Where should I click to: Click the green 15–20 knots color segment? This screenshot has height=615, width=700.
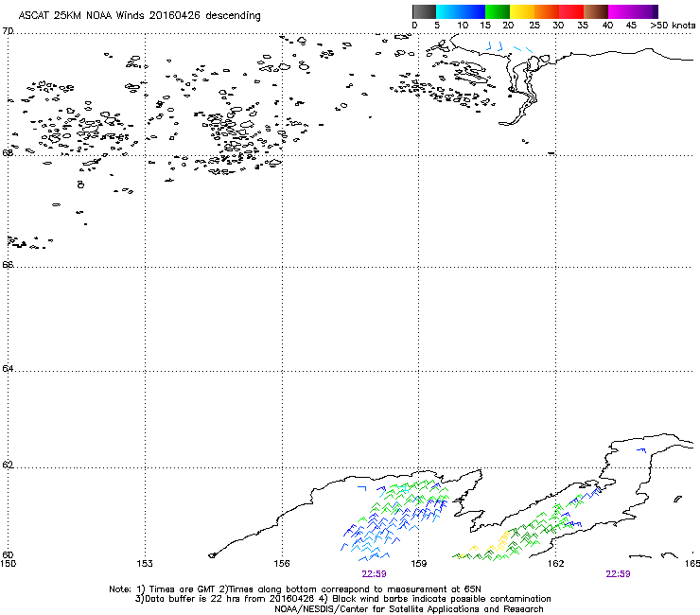click(x=498, y=11)
